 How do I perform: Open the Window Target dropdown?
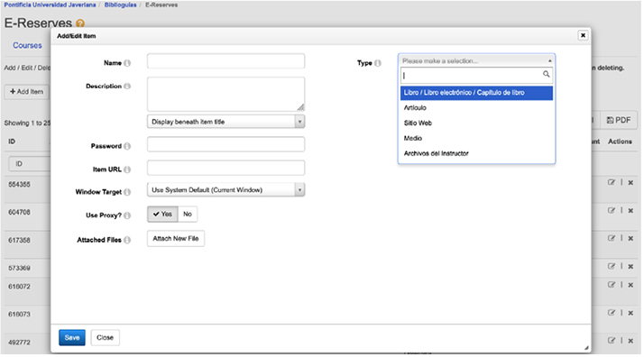tap(225, 189)
